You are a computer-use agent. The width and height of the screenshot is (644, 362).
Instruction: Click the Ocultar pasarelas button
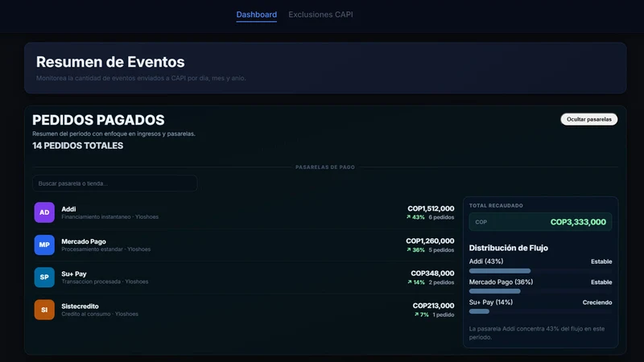click(x=589, y=119)
